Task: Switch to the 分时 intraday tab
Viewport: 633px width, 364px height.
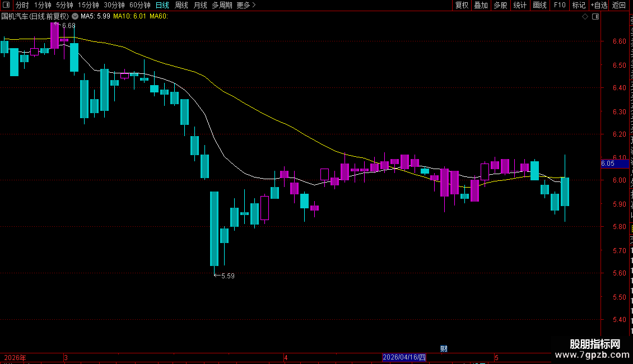Action: point(22,5)
